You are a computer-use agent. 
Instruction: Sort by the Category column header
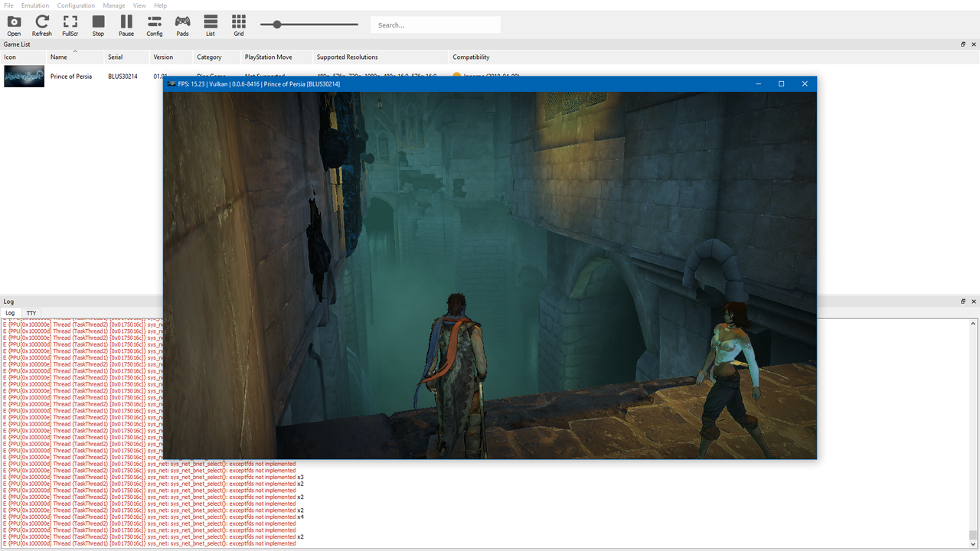coord(217,57)
